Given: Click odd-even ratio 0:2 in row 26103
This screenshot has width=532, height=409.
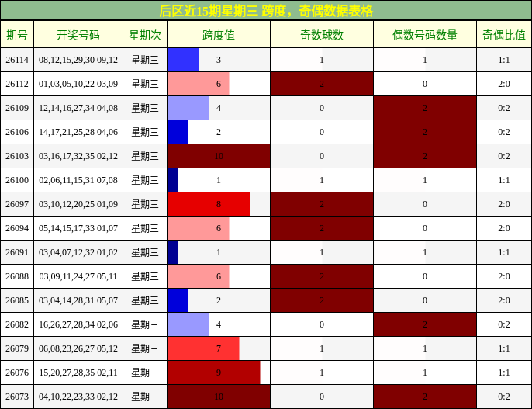Looking at the screenshot, I should (x=504, y=156).
